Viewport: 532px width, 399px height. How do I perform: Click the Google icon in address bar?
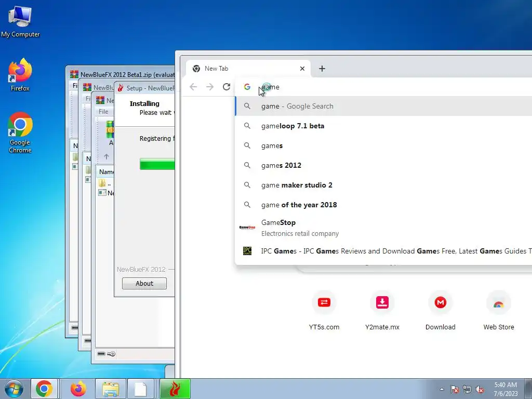click(247, 87)
